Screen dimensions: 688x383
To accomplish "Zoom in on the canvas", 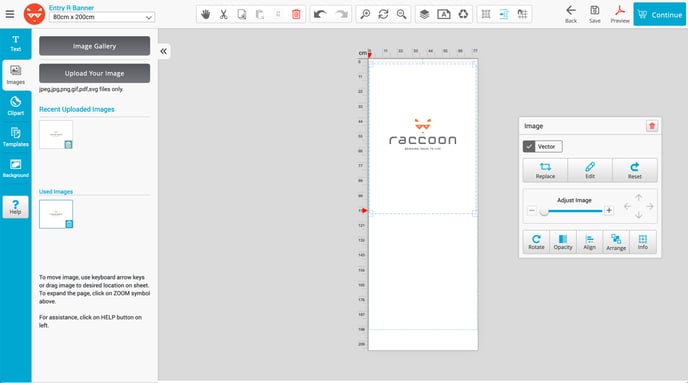I will [365, 14].
